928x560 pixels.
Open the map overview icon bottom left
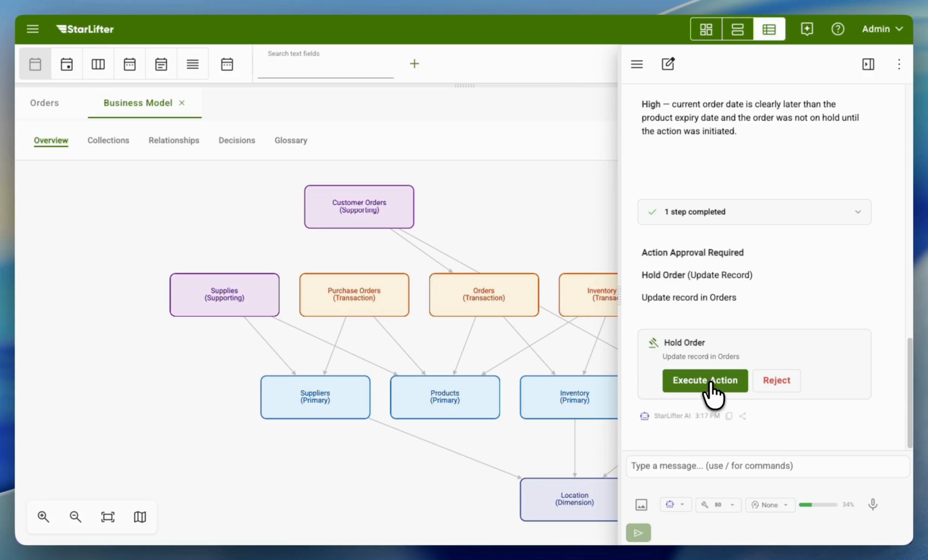139,517
